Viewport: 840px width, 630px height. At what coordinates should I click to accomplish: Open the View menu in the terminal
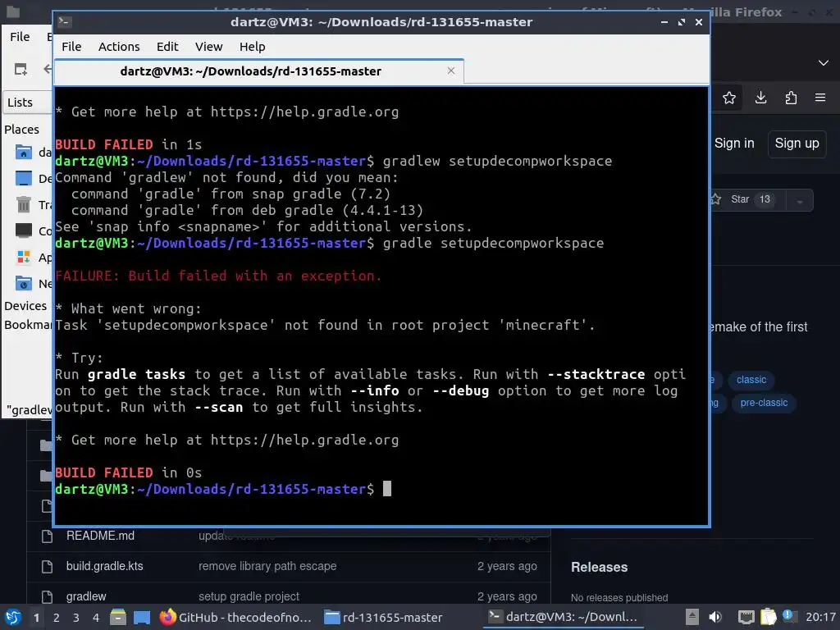pyautogui.click(x=208, y=47)
